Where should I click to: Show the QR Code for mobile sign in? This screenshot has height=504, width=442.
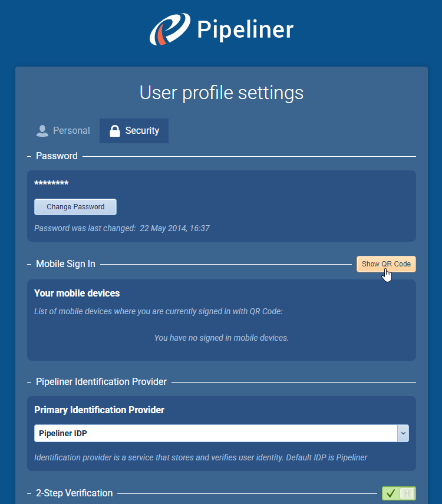point(386,264)
